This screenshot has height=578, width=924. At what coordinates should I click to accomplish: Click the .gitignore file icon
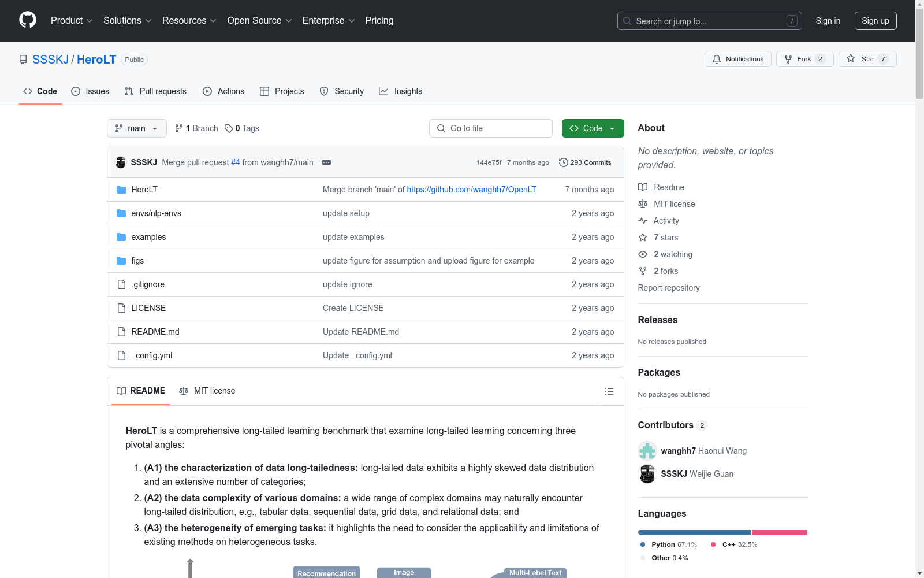(121, 284)
